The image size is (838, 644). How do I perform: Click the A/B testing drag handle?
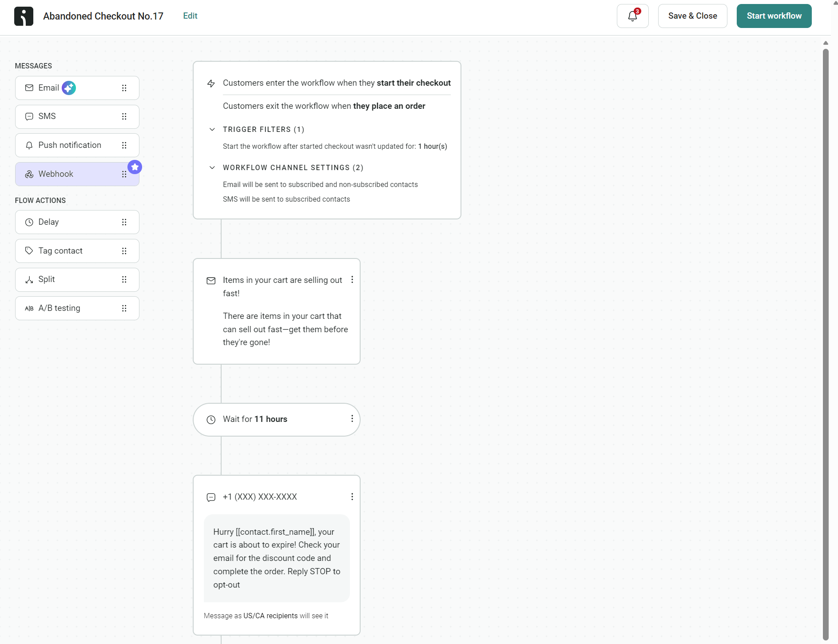click(x=124, y=308)
